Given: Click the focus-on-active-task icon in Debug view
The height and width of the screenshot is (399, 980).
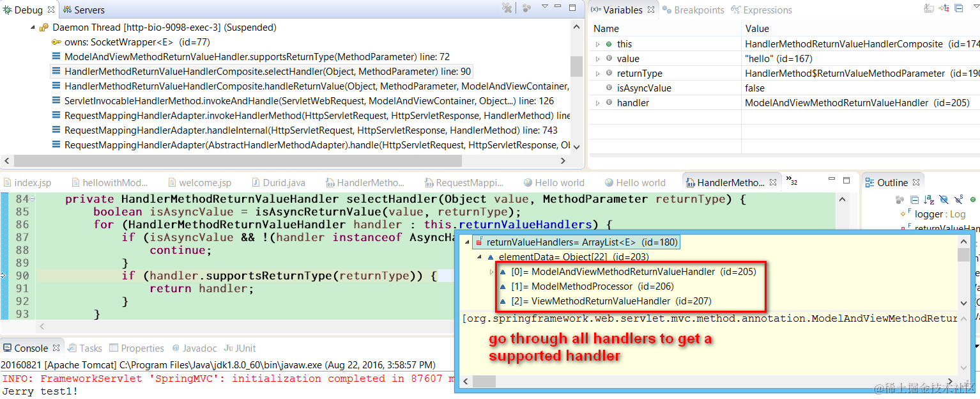Looking at the screenshot, I should (x=526, y=8).
